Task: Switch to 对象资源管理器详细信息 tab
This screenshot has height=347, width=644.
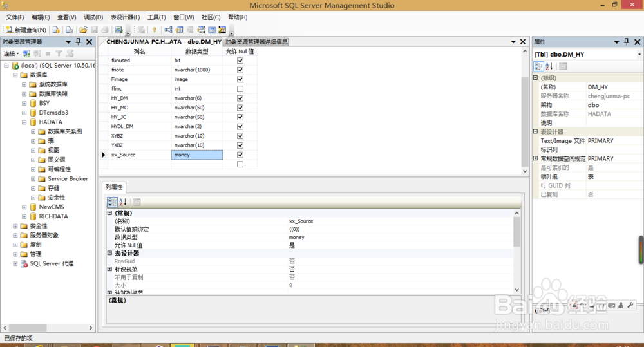Action: [256, 42]
